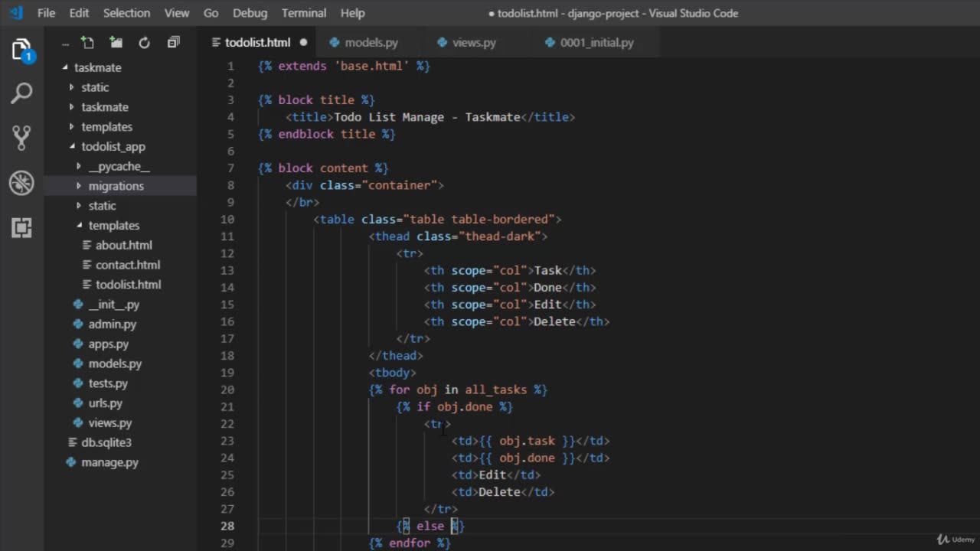Collapse the todolist_app folder

point(72,146)
